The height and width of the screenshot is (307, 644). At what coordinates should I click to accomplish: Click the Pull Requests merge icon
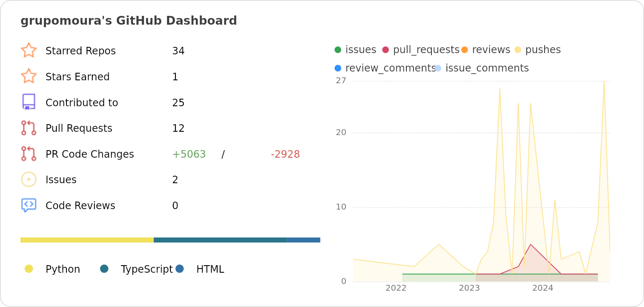tap(29, 128)
